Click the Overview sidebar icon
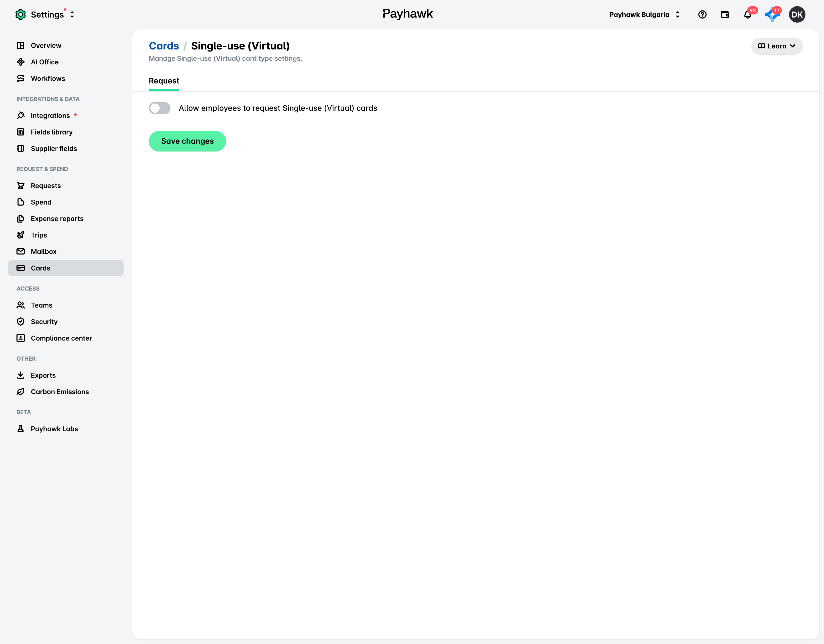The height and width of the screenshot is (644, 824). point(21,45)
